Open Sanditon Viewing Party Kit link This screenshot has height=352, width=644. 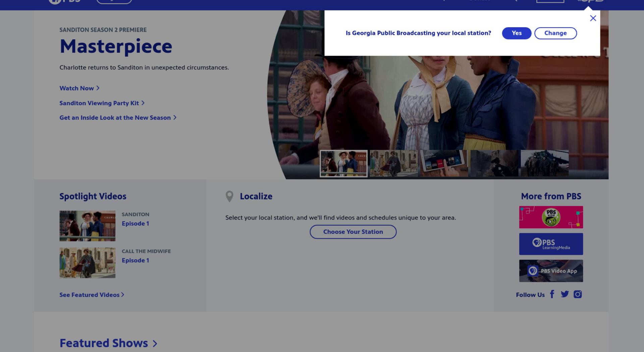click(x=102, y=103)
